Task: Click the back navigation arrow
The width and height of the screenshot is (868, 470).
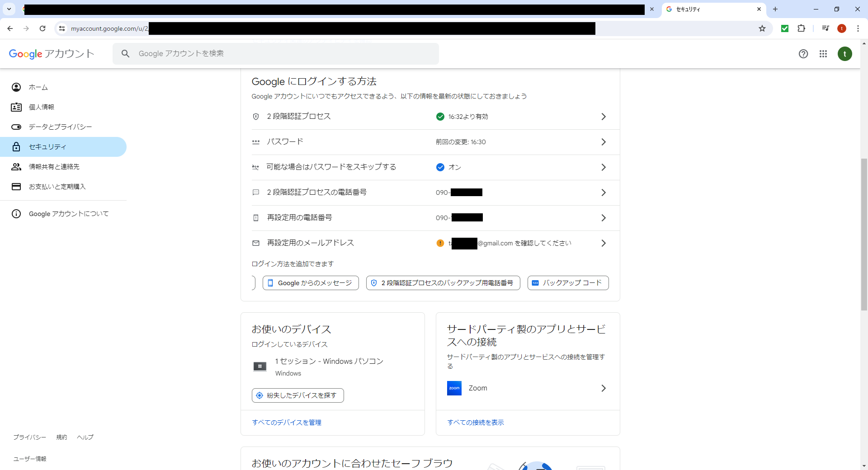Action: (x=10, y=28)
